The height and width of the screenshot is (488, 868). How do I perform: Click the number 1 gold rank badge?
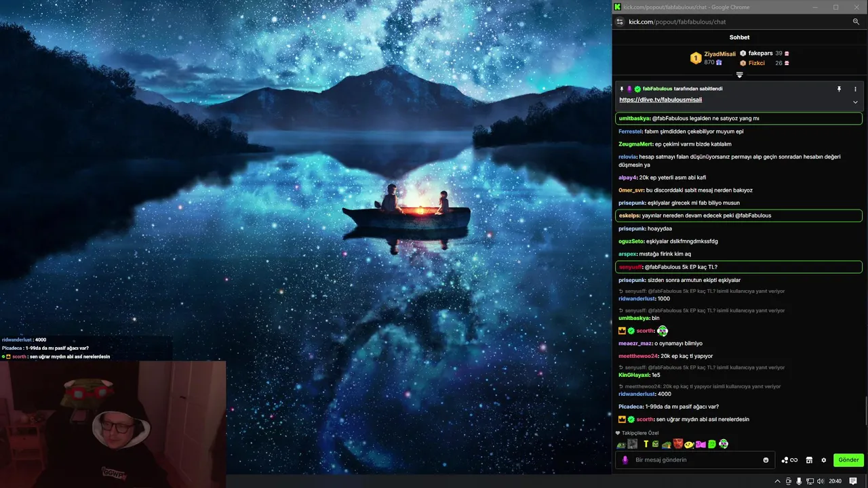click(695, 58)
